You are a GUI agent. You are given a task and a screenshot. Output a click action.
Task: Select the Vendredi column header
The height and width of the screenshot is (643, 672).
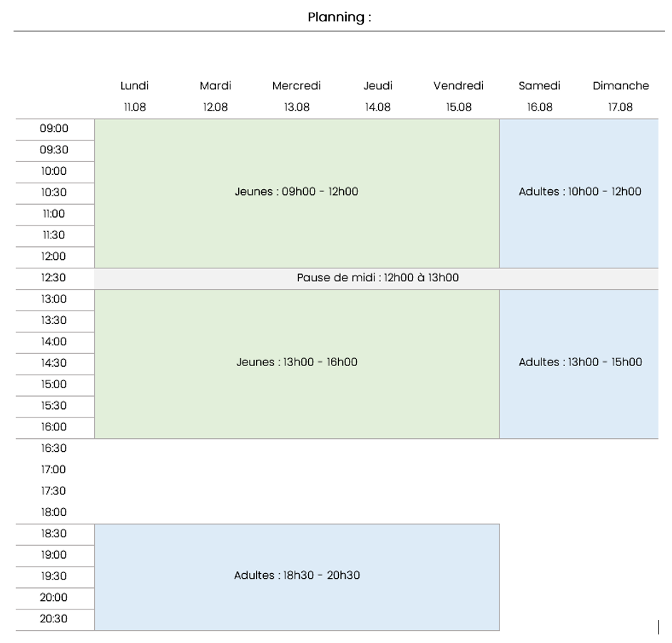pos(459,86)
